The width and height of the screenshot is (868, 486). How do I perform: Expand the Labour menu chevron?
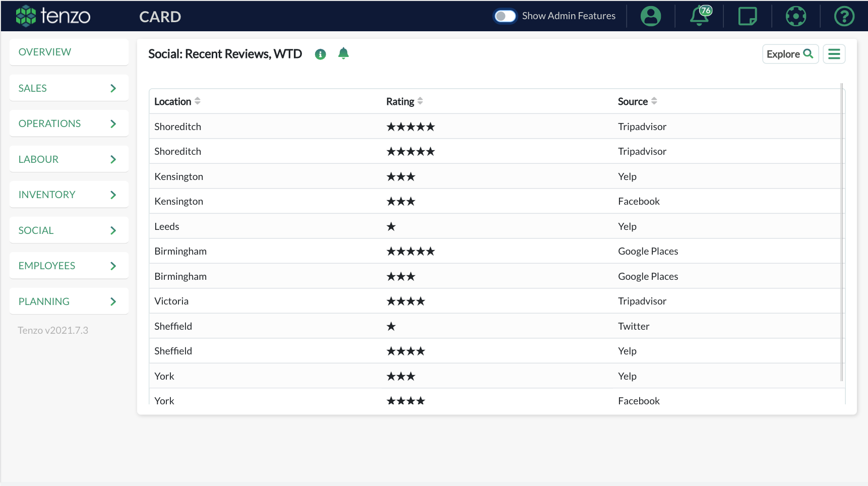pyautogui.click(x=113, y=159)
